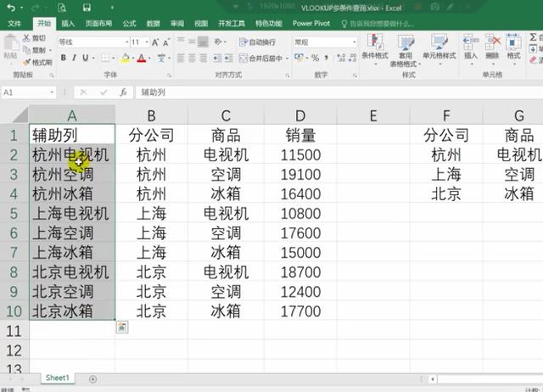Select cell with value 19100
543x392 pixels.
(300, 174)
